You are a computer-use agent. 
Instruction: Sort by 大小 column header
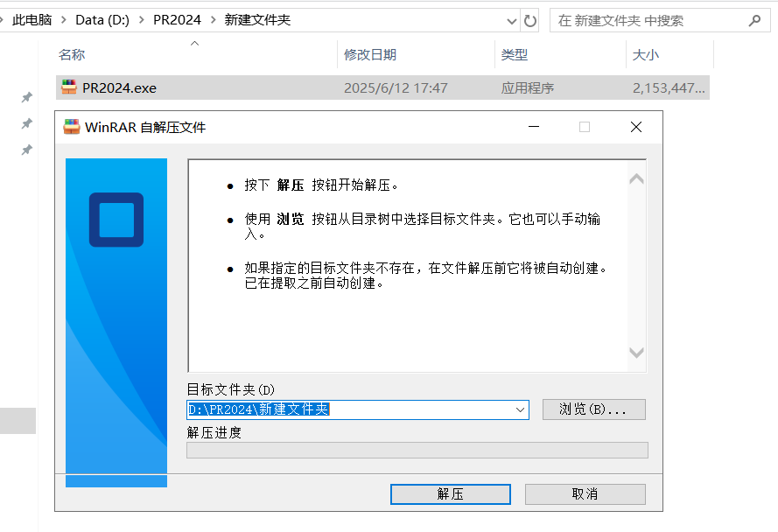tap(646, 54)
